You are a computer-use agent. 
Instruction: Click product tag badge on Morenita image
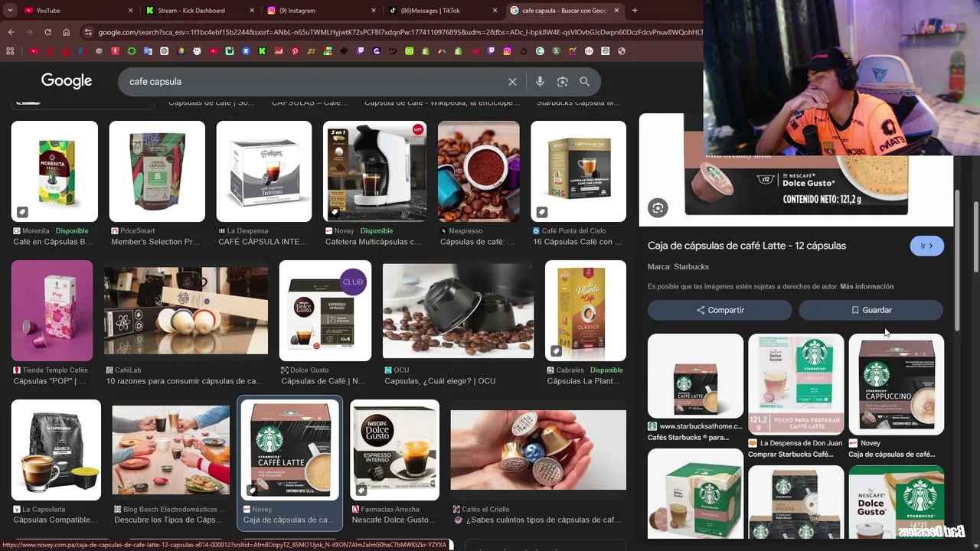point(22,212)
